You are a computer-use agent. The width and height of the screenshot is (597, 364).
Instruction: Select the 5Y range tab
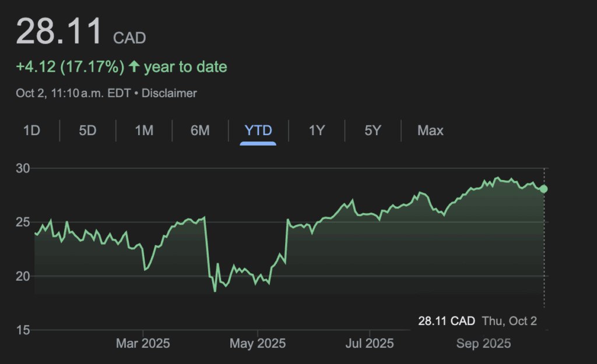point(373,130)
